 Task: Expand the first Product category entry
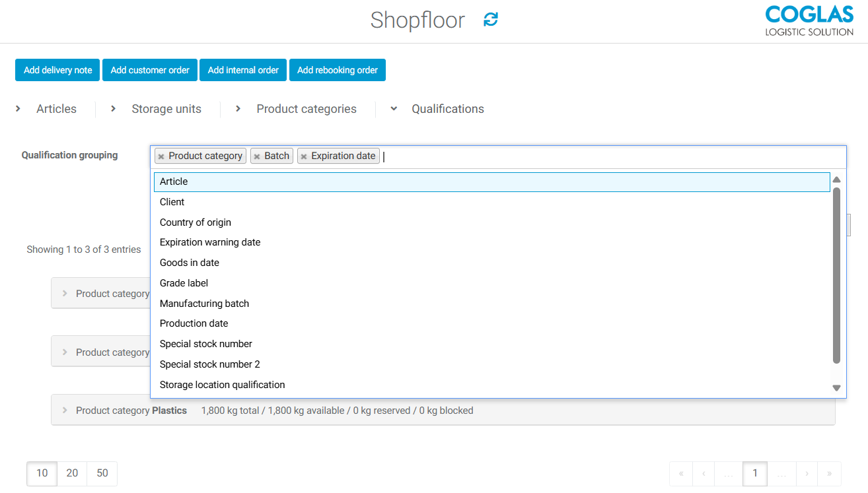[x=64, y=293]
